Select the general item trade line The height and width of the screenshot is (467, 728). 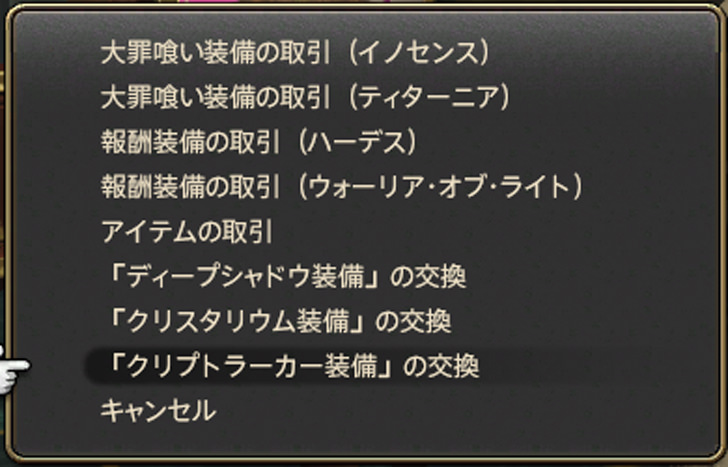187,232
